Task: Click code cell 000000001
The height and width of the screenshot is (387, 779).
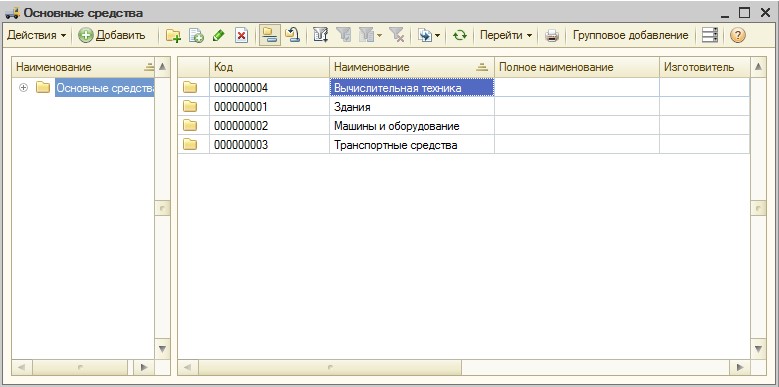Action: tap(269, 107)
